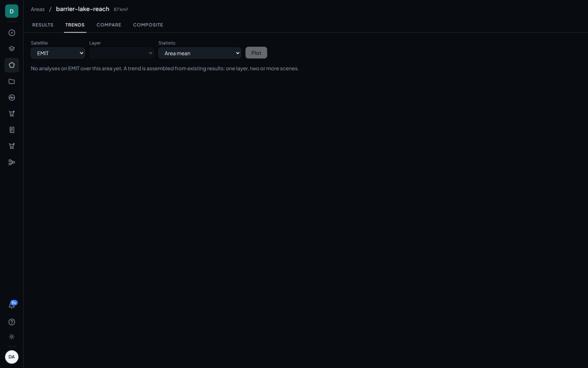Go back via the Areas breadcrumb link
The image size is (588, 368).
38,9
